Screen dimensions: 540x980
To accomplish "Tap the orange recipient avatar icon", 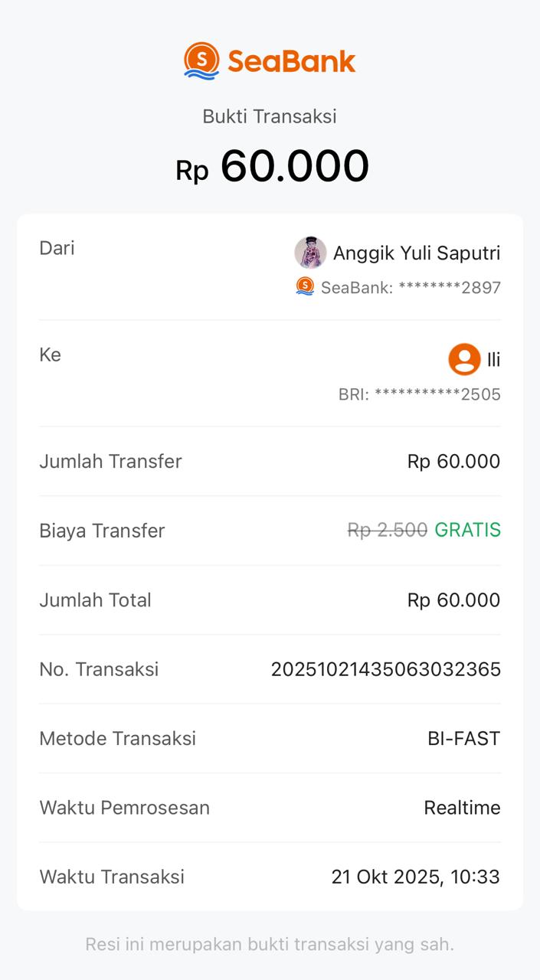I will point(464,359).
